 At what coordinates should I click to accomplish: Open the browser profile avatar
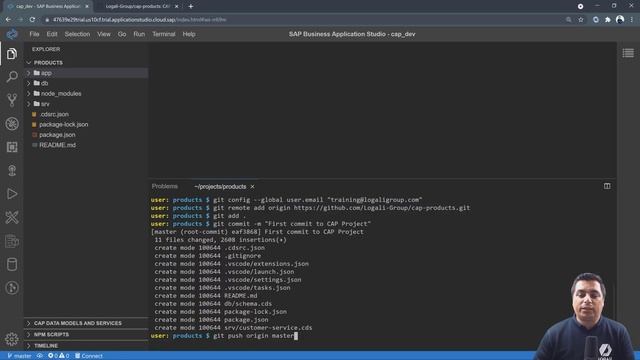coord(620,19)
